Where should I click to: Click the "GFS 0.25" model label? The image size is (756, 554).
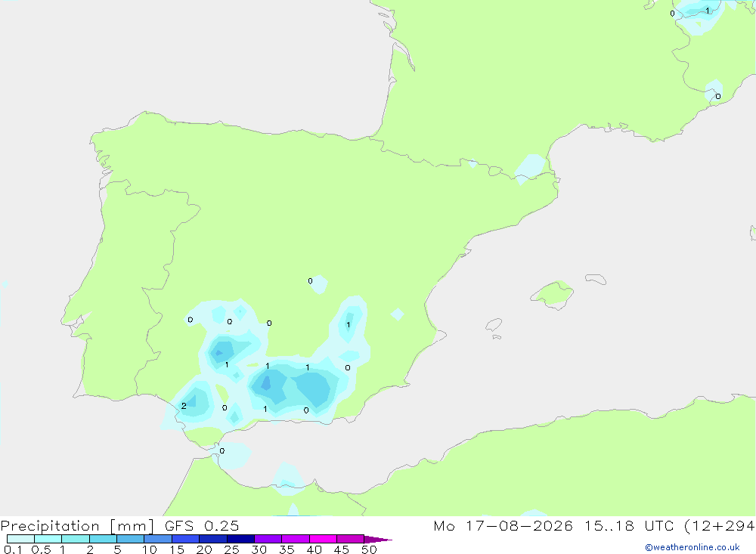click(202, 525)
